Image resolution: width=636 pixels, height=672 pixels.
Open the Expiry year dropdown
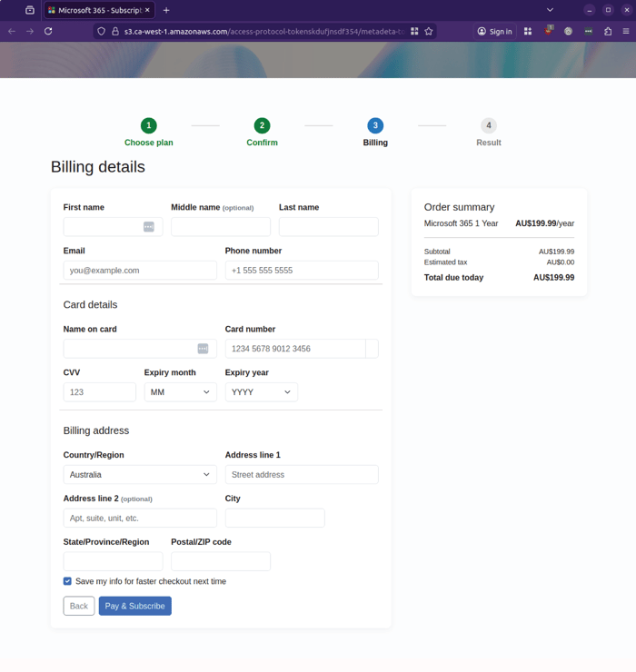click(261, 392)
